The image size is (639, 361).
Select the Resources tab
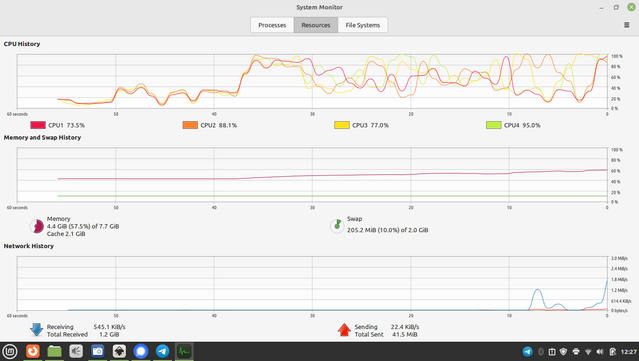click(316, 25)
